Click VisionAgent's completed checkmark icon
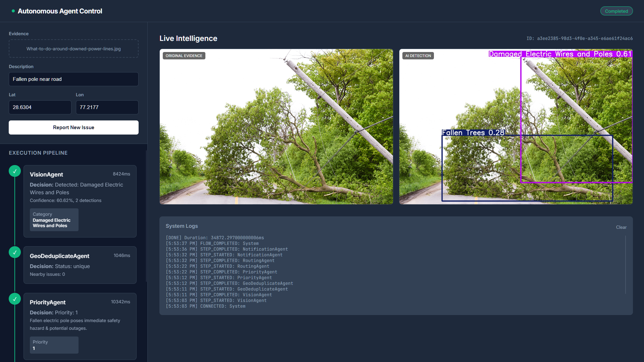 tap(14, 171)
